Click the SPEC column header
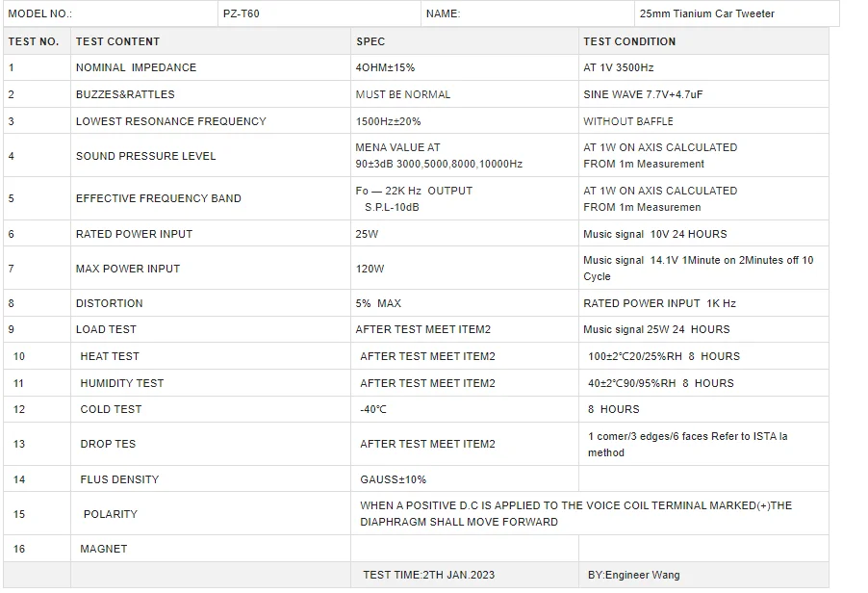Screen dimensions: 868x593 [465, 41]
